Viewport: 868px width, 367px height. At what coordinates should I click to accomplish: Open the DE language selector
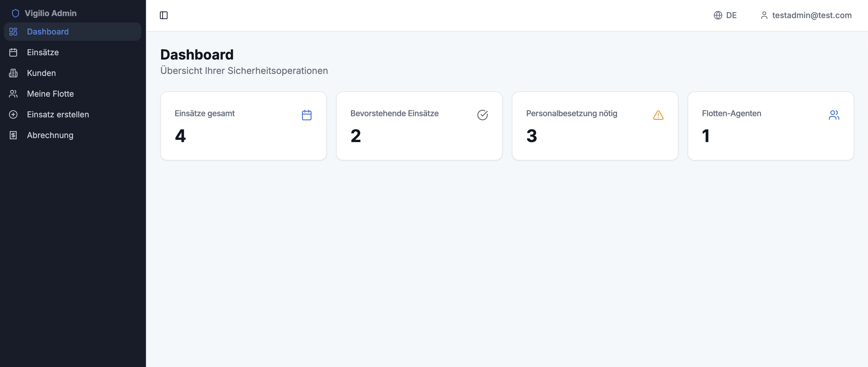pos(725,15)
